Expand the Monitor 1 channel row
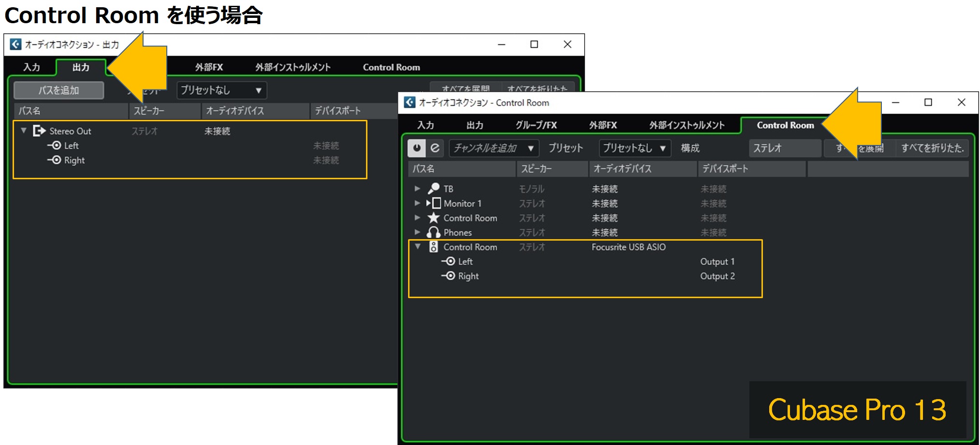980x445 pixels. click(417, 203)
